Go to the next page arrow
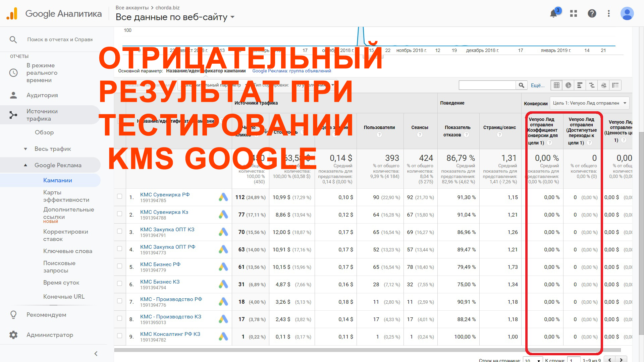The width and height of the screenshot is (644, 362). [x=621, y=360]
